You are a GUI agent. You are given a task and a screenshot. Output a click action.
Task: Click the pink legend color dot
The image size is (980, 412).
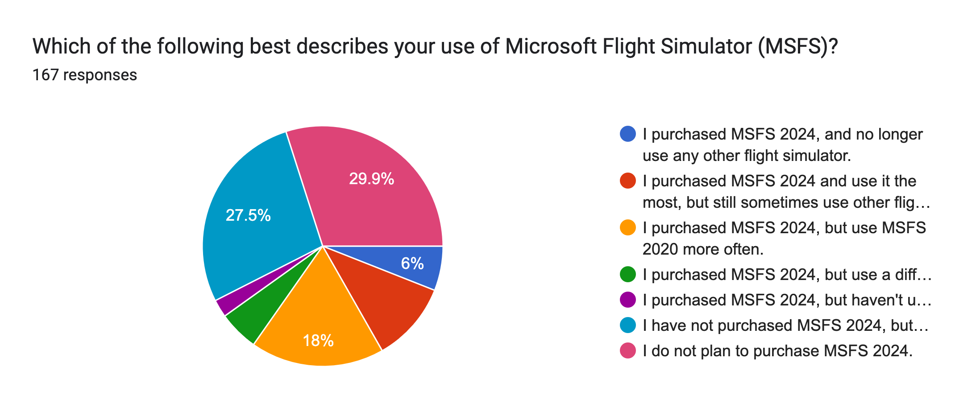[x=627, y=351]
